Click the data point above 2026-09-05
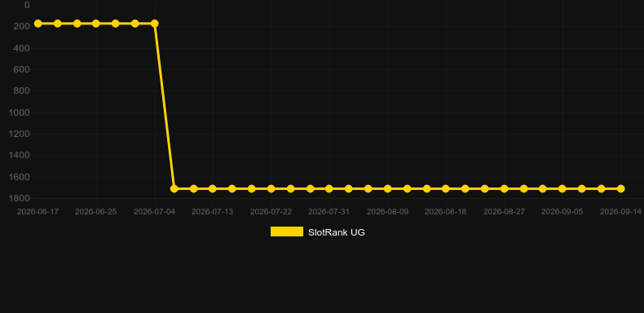Viewport: 644px width, 313px height. pos(562,188)
